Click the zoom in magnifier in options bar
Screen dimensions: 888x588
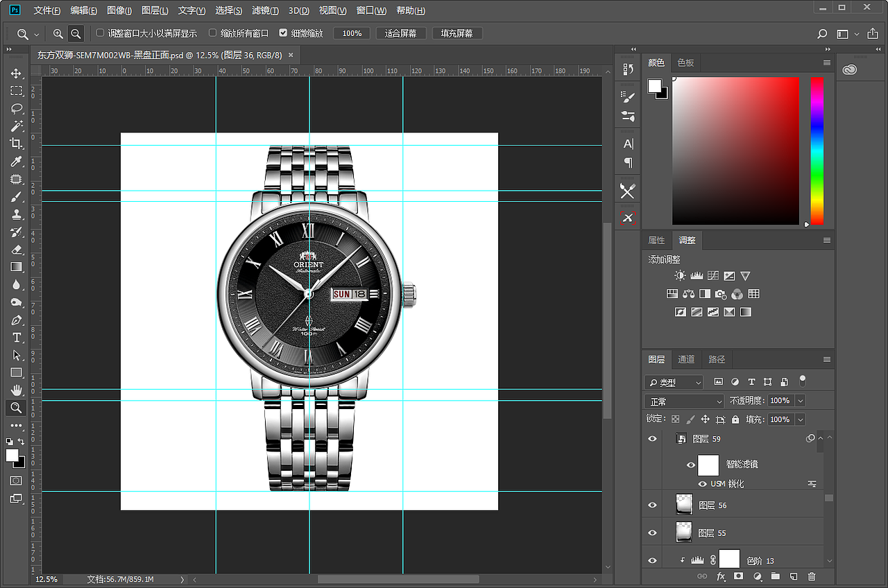(x=58, y=33)
